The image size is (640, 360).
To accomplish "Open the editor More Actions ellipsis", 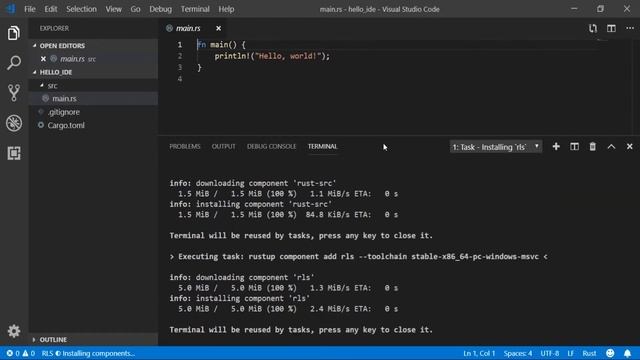I will coord(630,28).
